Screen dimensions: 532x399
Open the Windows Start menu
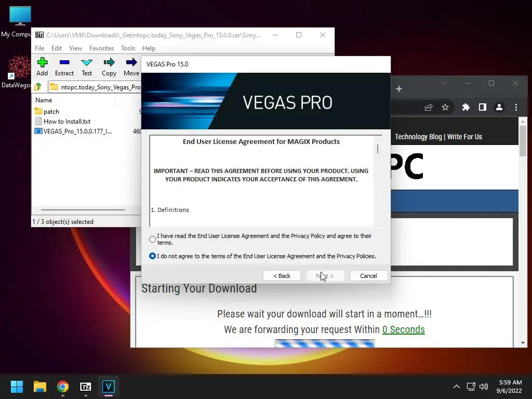point(17,387)
